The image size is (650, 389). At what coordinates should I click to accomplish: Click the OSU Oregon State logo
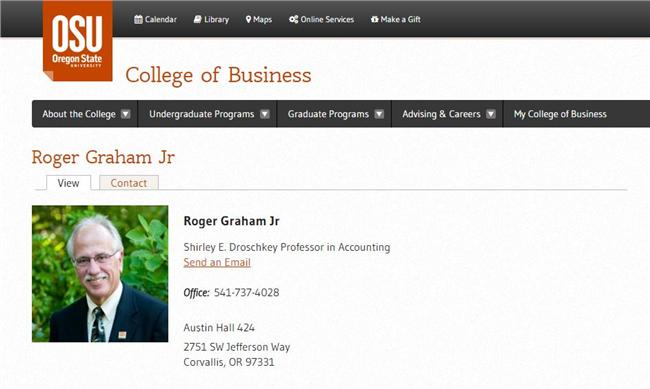[x=78, y=41]
